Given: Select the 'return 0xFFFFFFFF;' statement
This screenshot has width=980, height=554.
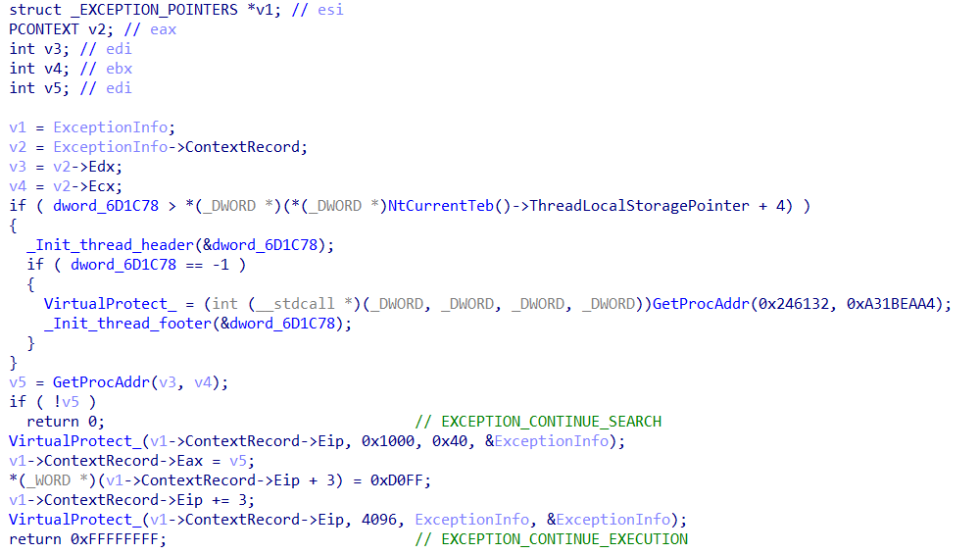Looking at the screenshot, I should pyautogui.click(x=87, y=539).
